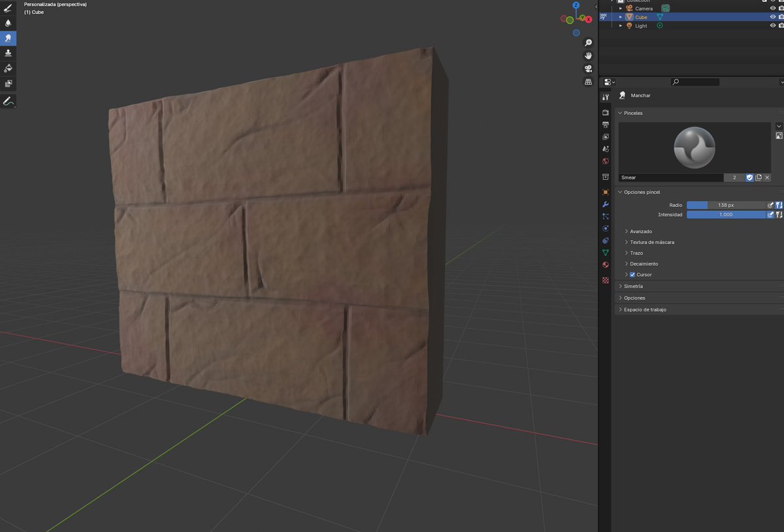
Task: Open the View Layer properties tab
Action: tap(606, 137)
